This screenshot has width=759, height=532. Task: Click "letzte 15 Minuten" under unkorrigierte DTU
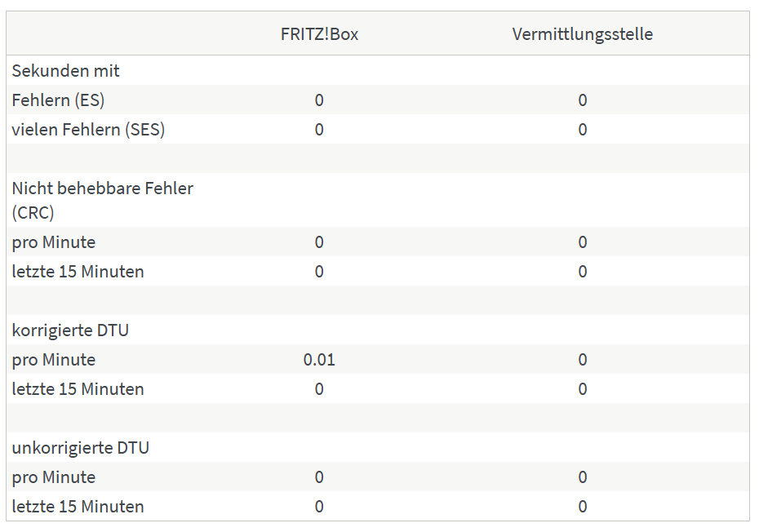(x=78, y=507)
